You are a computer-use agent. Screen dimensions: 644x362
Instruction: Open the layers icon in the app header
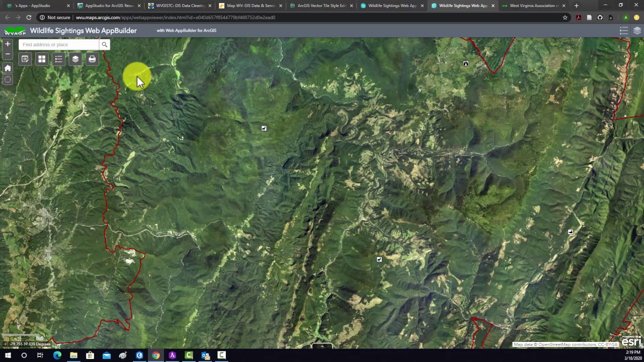[x=637, y=31]
